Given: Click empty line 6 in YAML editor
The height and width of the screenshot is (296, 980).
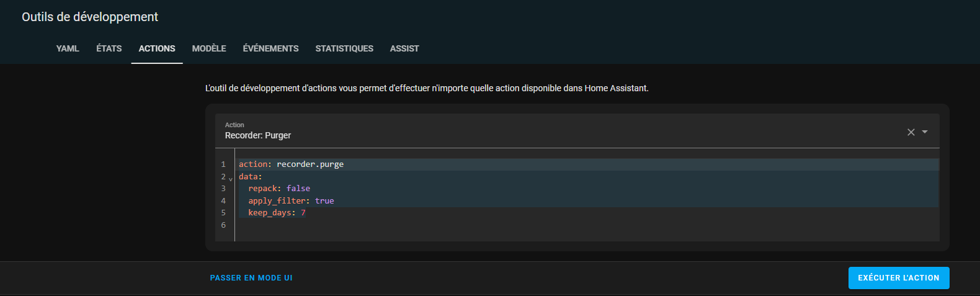Looking at the screenshot, I should (587, 225).
